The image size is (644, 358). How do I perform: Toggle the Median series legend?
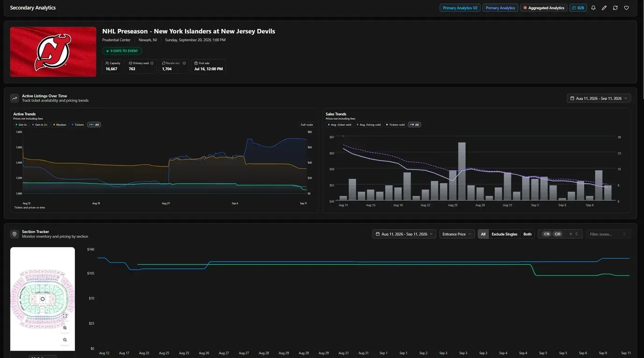click(x=60, y=124)
